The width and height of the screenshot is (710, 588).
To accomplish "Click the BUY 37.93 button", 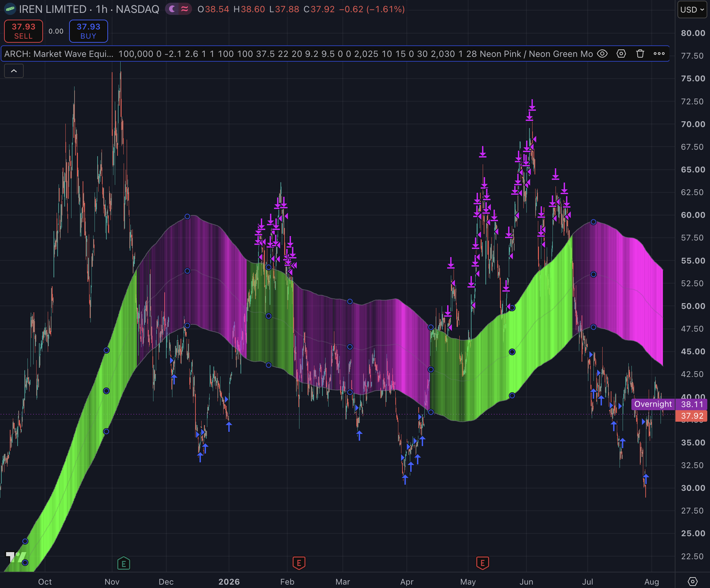I will (88, 31).
